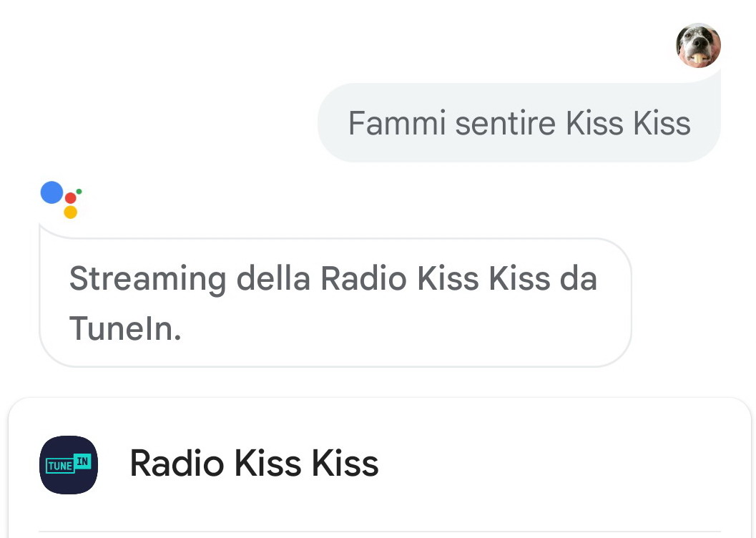The width and height of the screenshot is (756, 538).
Task: Tap the word 'Radio' in card title
Action: 177,464
